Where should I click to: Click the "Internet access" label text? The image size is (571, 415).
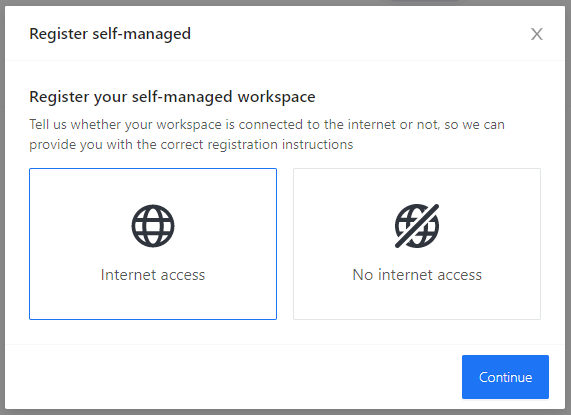tap(153, 275)
